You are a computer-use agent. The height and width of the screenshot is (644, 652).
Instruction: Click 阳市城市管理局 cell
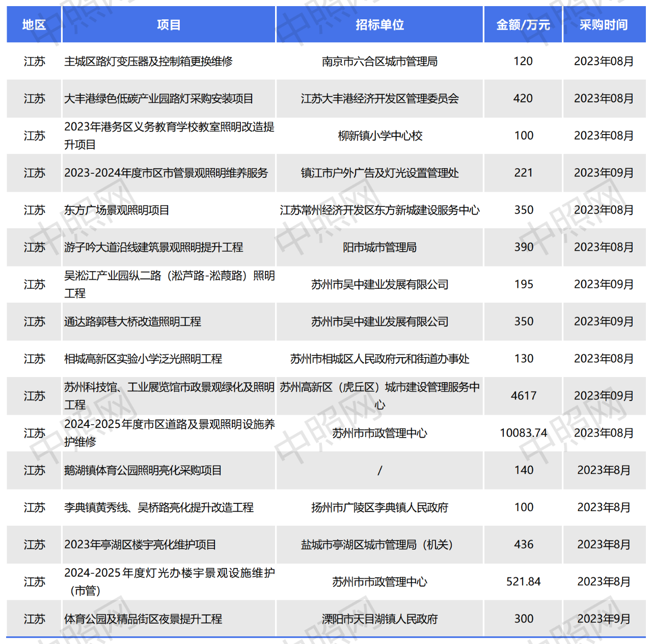tap(379, 247)
